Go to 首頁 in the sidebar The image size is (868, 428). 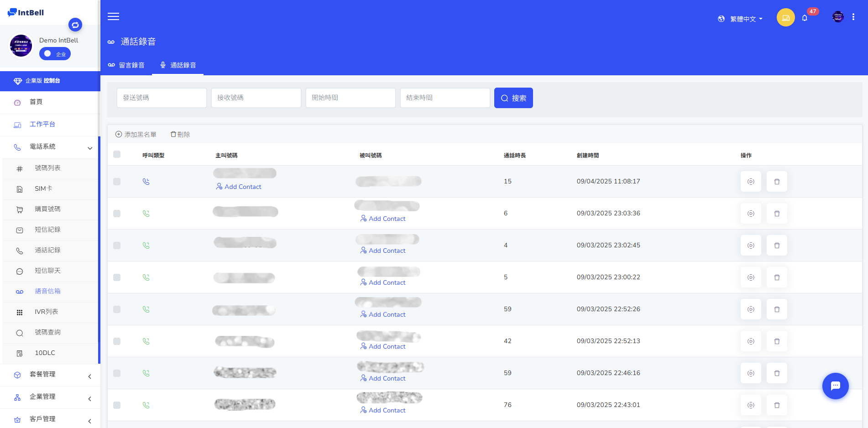[x=50, y=102]
